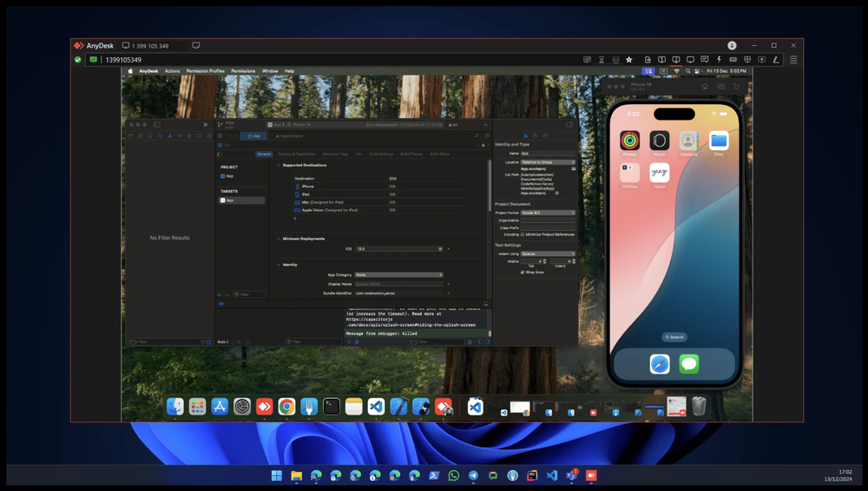The image size is (868, 491).
Task: Select remote monitor 1 in AnyDesk toolbar
Action: pos(661,60)
